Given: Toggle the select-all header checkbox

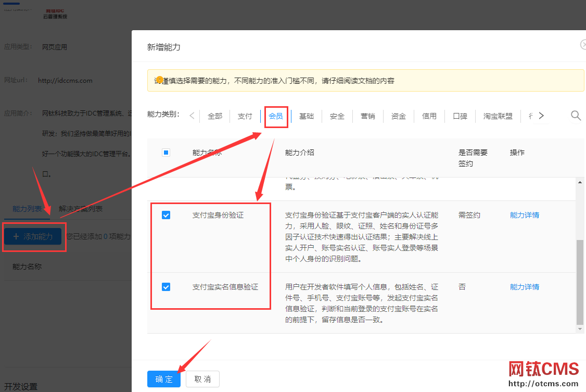Looking at the screenshot, I should (x=166, y=153).
